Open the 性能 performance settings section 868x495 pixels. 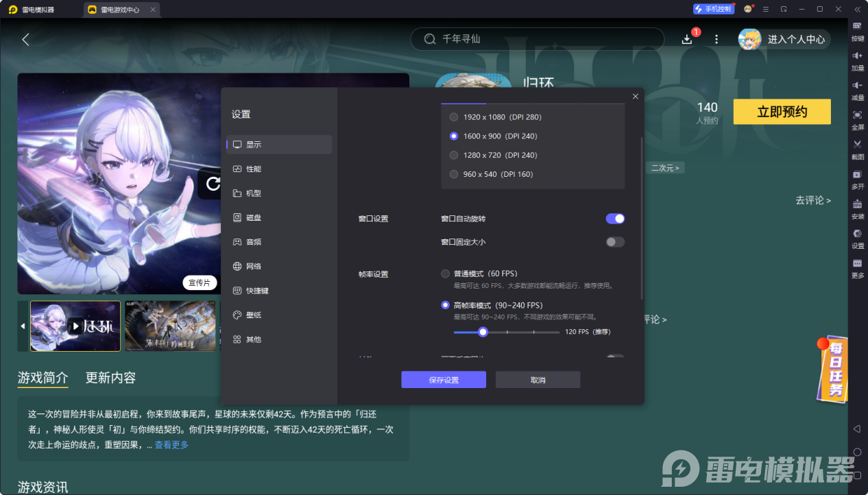[279, 169]
